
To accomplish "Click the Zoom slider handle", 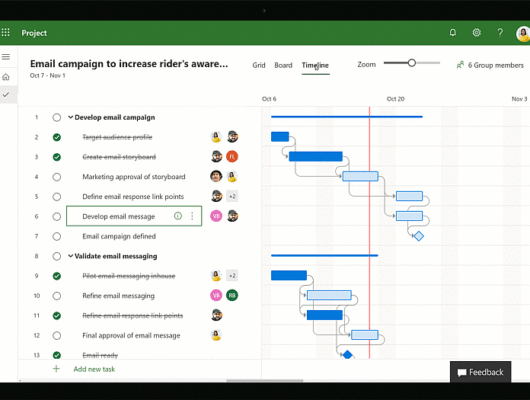I will tap(411, 63).
